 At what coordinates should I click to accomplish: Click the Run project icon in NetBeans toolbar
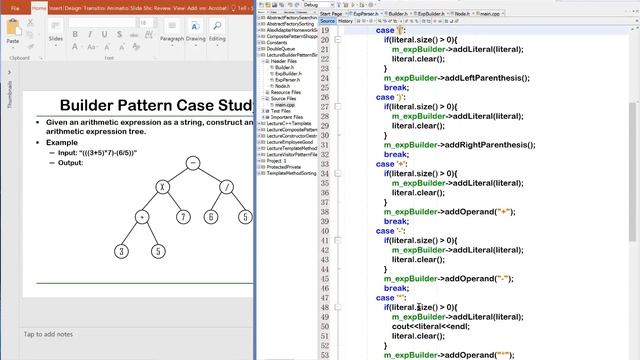[353, 5]
